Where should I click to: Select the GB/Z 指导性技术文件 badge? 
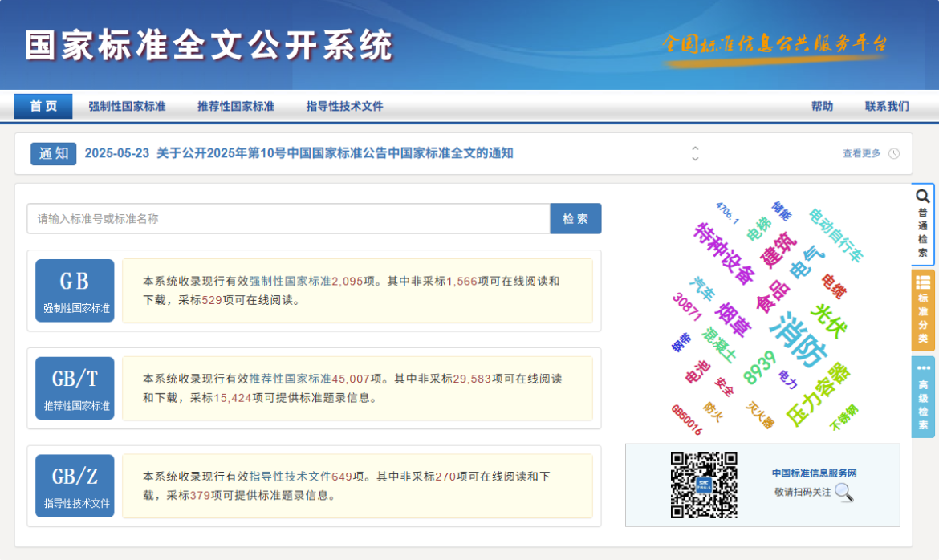(75, 486)
